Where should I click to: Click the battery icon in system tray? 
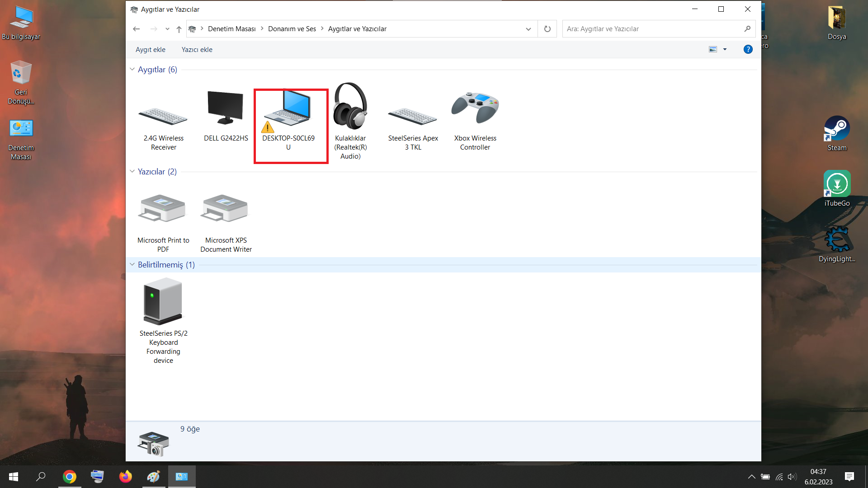pyautogui.click(x=765, y=477)
